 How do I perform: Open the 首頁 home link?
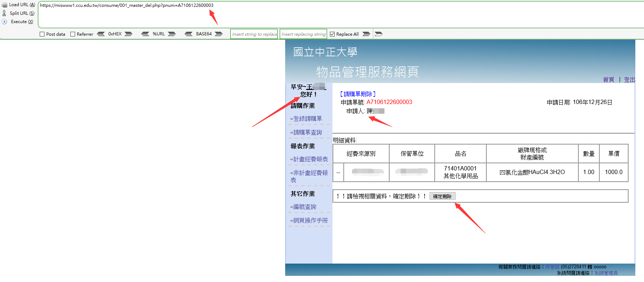point(609,80)
